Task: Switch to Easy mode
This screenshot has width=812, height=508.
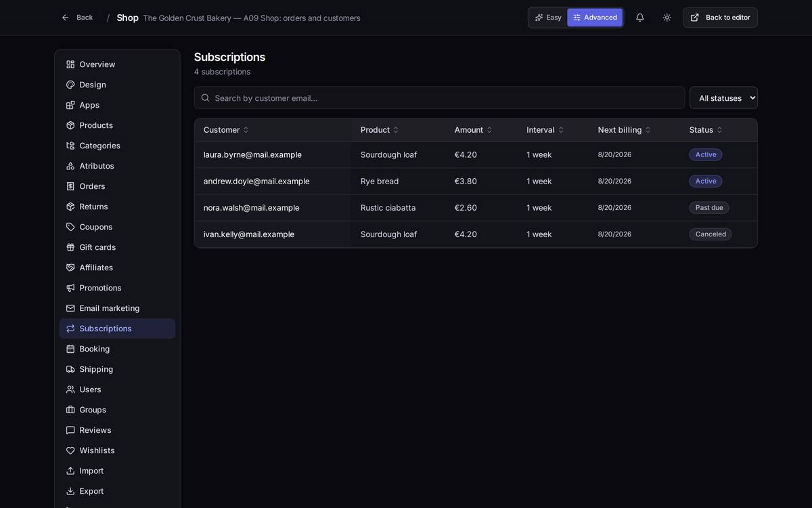Action: click(548, 18)
